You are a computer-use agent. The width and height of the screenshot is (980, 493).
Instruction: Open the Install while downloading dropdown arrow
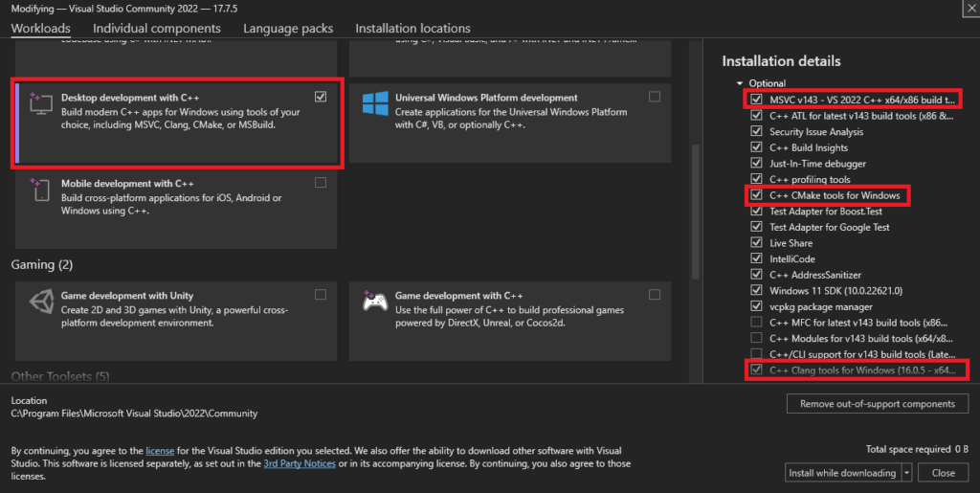coord(906,472)
